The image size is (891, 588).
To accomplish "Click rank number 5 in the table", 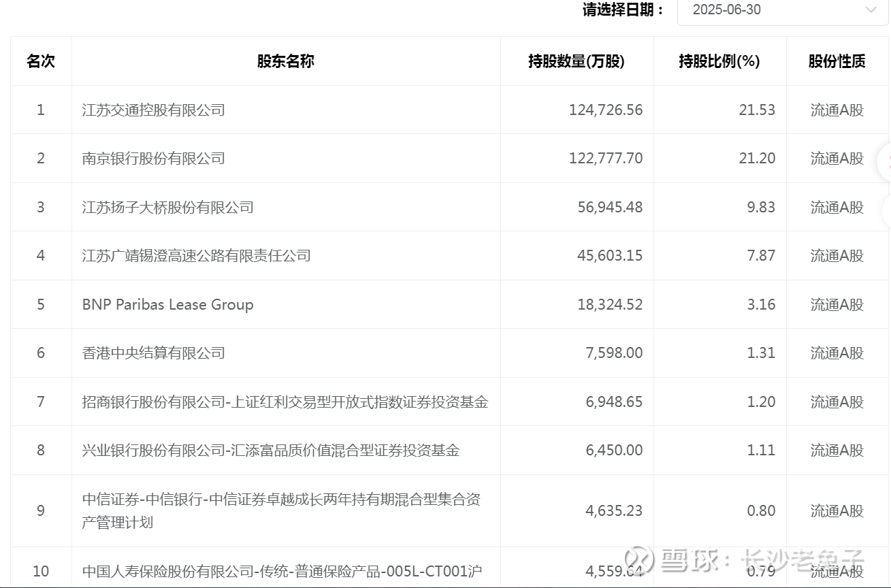I will (41, 304).
